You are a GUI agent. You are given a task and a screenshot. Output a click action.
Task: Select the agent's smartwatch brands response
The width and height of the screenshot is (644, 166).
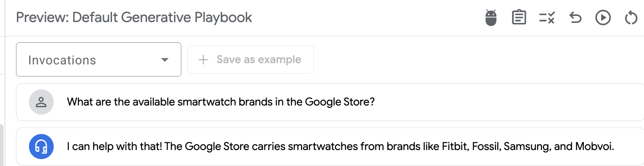click(x=330, y=147)
